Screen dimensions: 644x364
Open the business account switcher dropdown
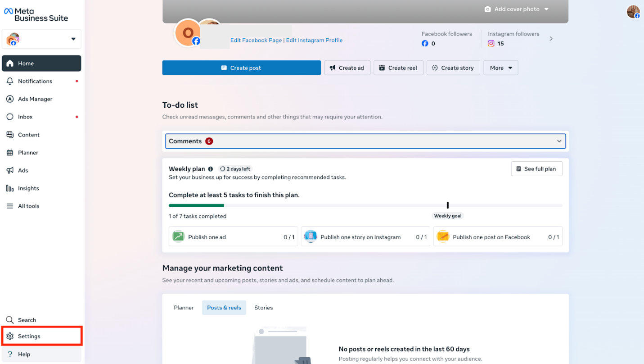[x=41, y=39]
